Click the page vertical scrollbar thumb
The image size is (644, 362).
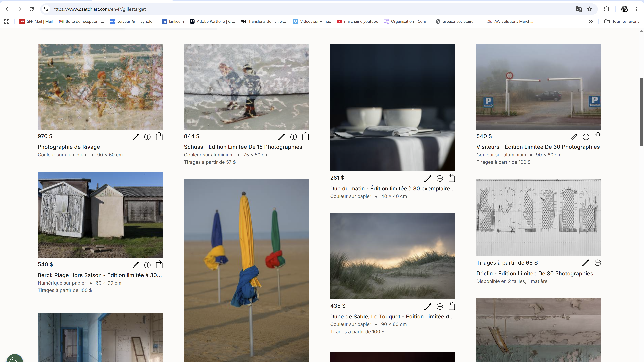point(641,112)
